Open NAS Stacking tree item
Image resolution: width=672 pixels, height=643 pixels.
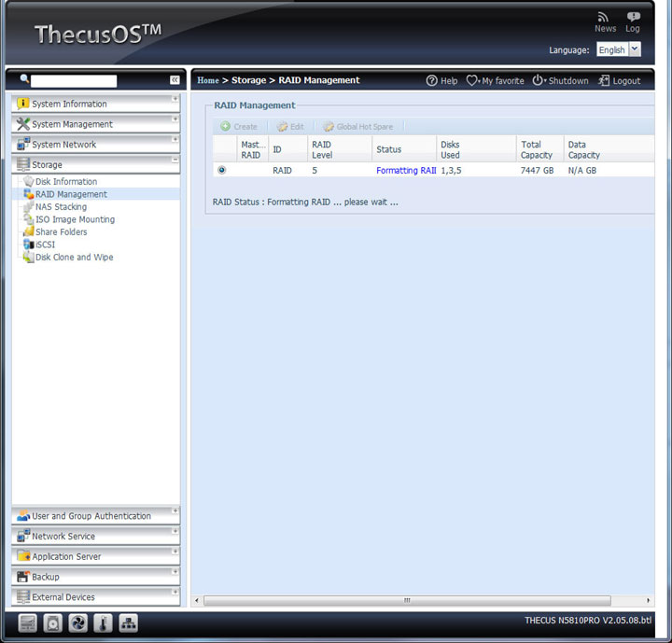(61, 206)
